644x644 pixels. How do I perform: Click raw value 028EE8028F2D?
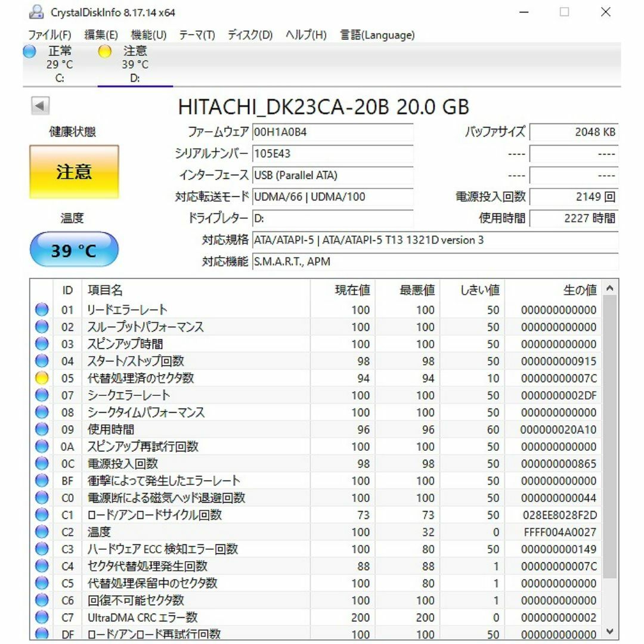559,515
